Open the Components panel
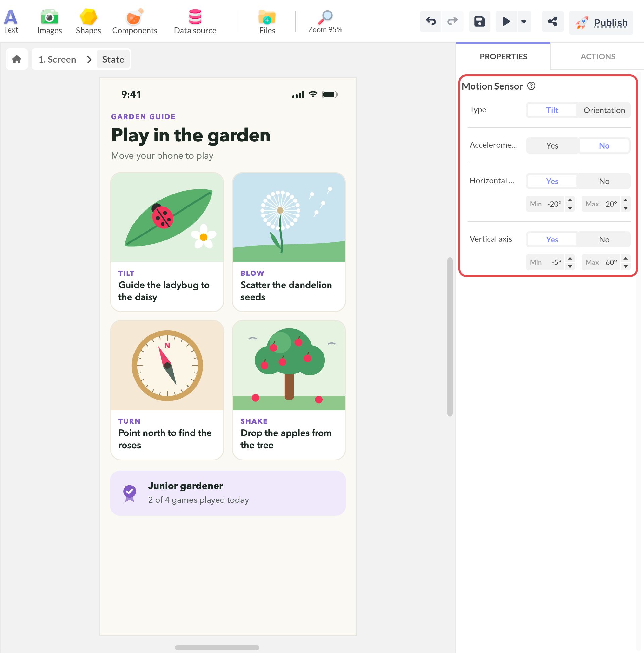The width and height of the screenshot is (644, 653). click(135, 22)
